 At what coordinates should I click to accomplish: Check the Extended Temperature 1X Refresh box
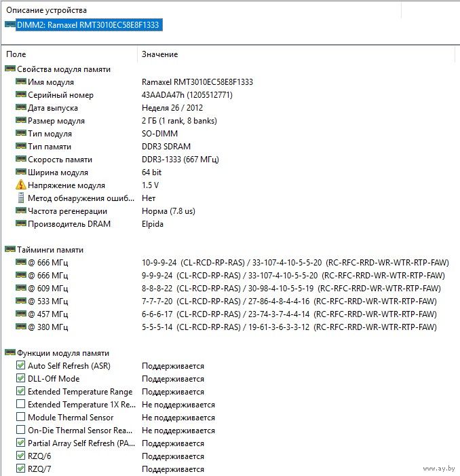tap(20, 405)
